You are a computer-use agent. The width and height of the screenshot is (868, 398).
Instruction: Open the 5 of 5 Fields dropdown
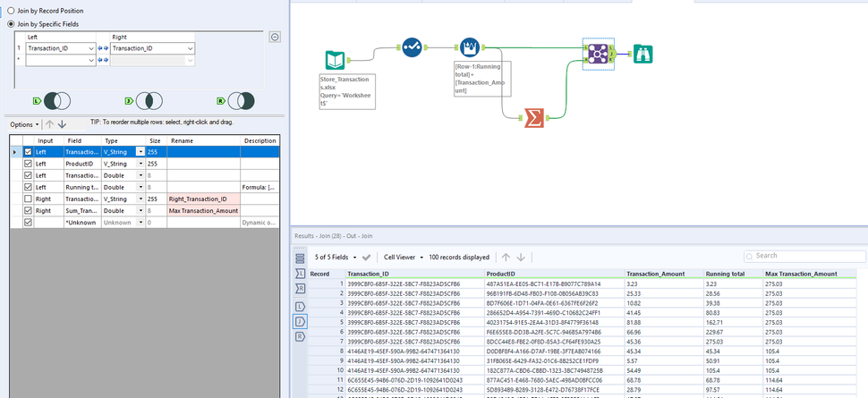click(x=337, y=258)
